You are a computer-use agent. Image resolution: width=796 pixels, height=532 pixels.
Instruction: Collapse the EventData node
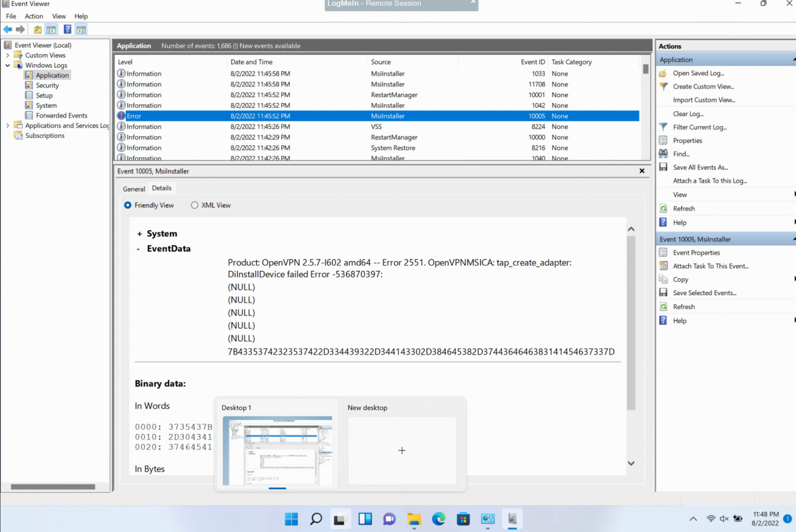click(138, 249)
